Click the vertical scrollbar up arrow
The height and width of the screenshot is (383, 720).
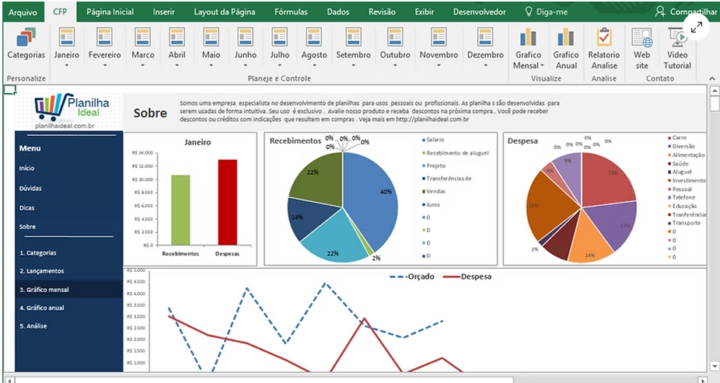pyautogui.click(x=714, y=91)
